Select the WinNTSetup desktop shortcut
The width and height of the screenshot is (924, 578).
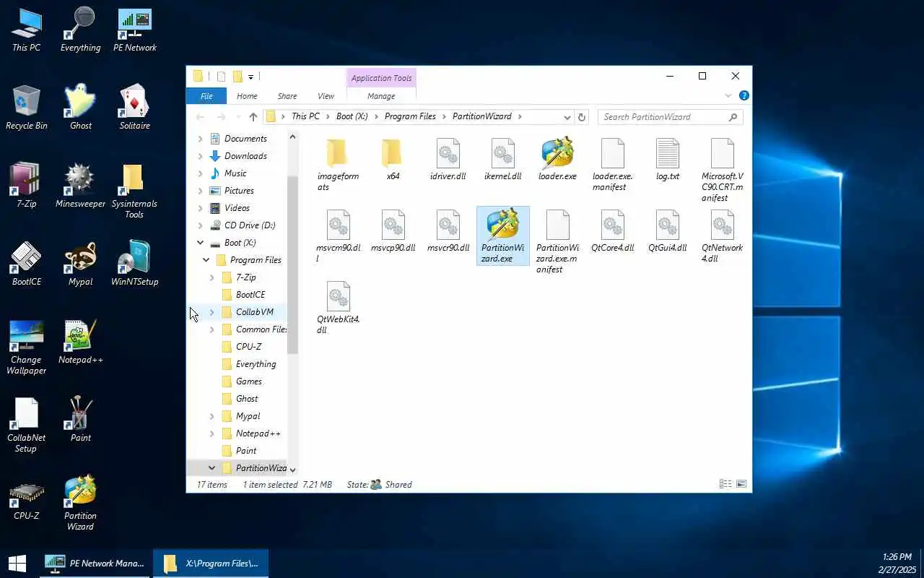coord(135,263)
